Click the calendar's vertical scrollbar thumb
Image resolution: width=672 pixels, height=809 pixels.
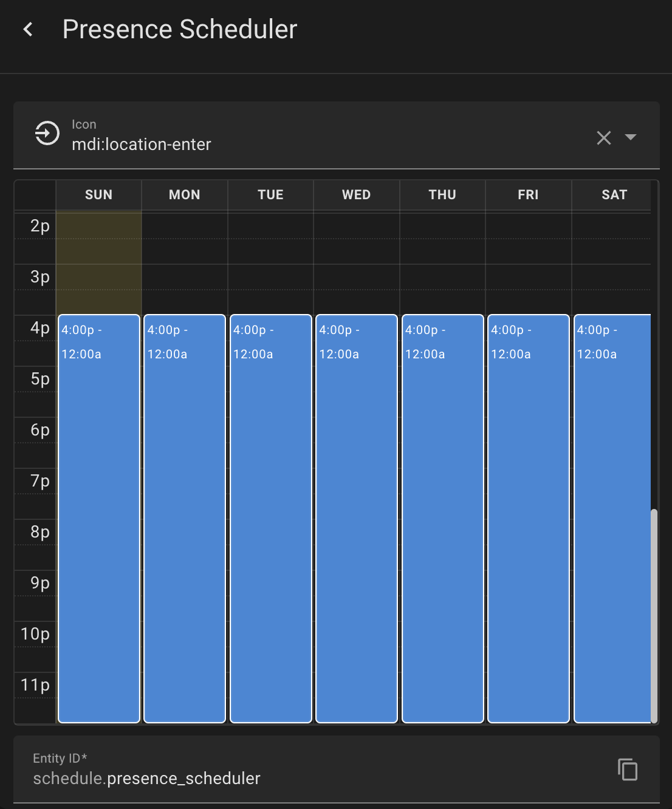click(654, 615)
